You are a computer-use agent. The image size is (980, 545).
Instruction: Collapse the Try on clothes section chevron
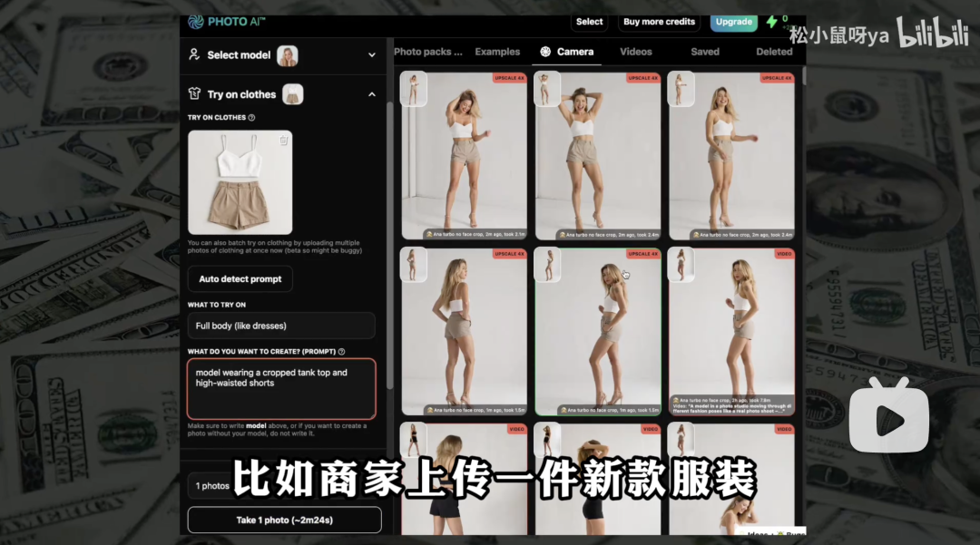pos(372,94)
